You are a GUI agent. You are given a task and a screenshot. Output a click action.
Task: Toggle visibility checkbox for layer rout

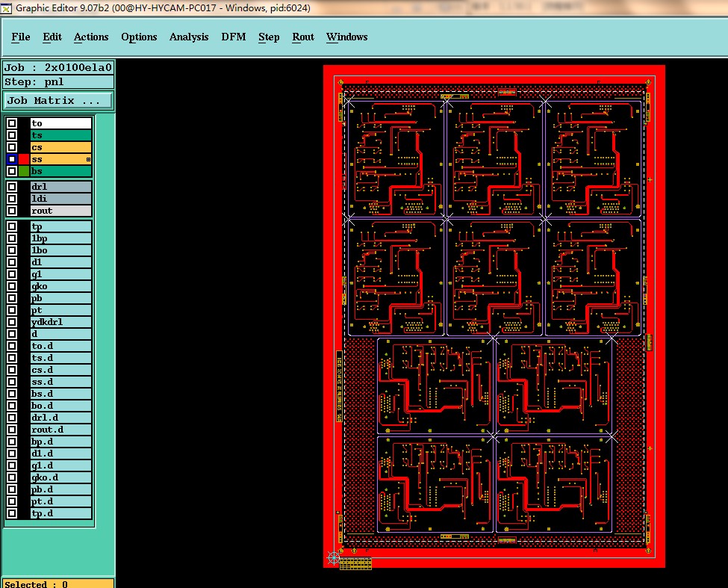[x=12, y=211]
